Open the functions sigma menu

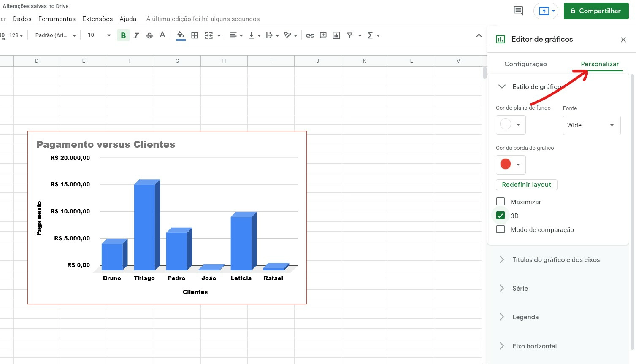click(373, 35)
